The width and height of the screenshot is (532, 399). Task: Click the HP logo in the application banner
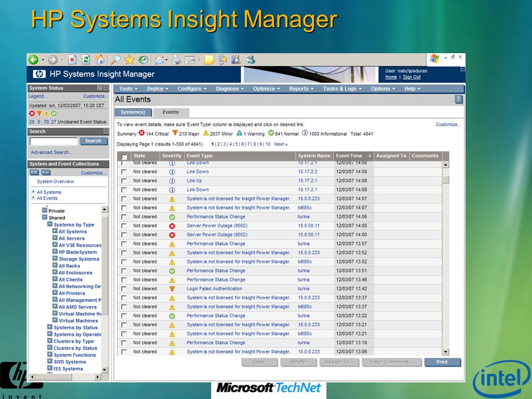(39, 74)
